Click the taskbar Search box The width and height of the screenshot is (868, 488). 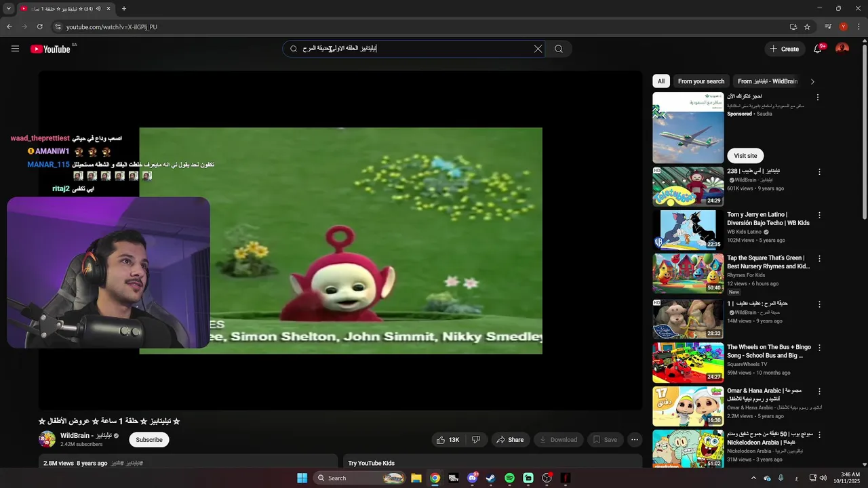pyautogui.click(x=359, y=478)
